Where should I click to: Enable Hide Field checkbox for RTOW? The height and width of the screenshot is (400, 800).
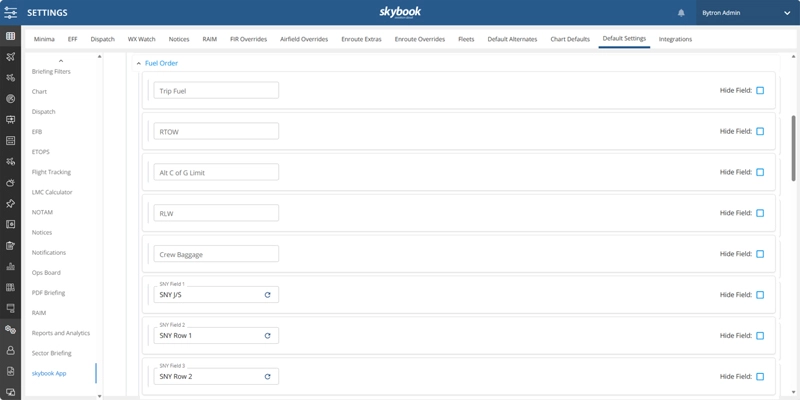[x=760, y=132]
